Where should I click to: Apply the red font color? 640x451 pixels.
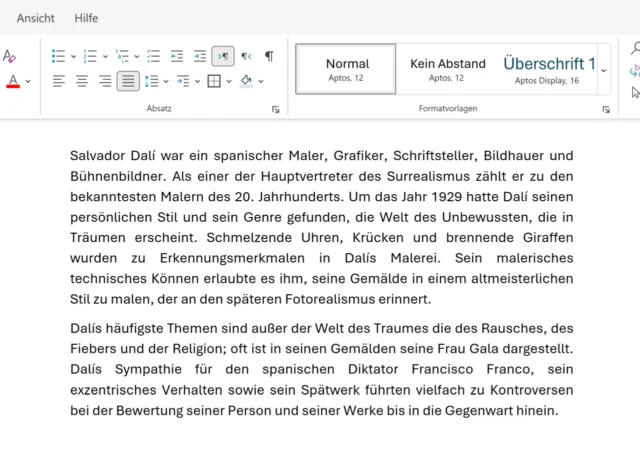tap(12, 81)
